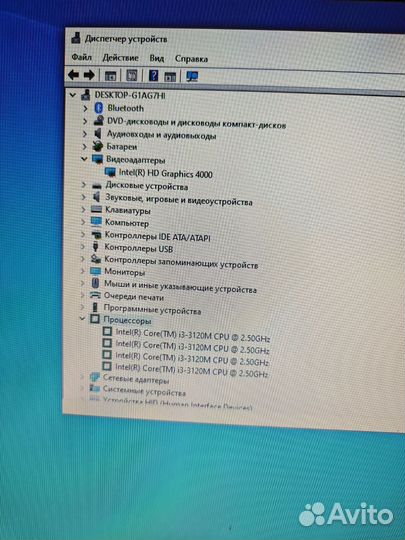The width and height of the screenshot is (405, 540).
Task: Click the DVD drives category icon
Action: (99, 121)
